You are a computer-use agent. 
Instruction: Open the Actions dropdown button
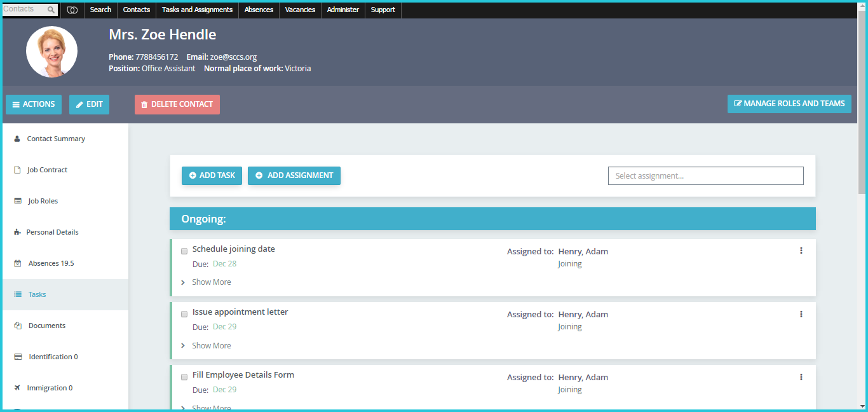tap(34, 104)
